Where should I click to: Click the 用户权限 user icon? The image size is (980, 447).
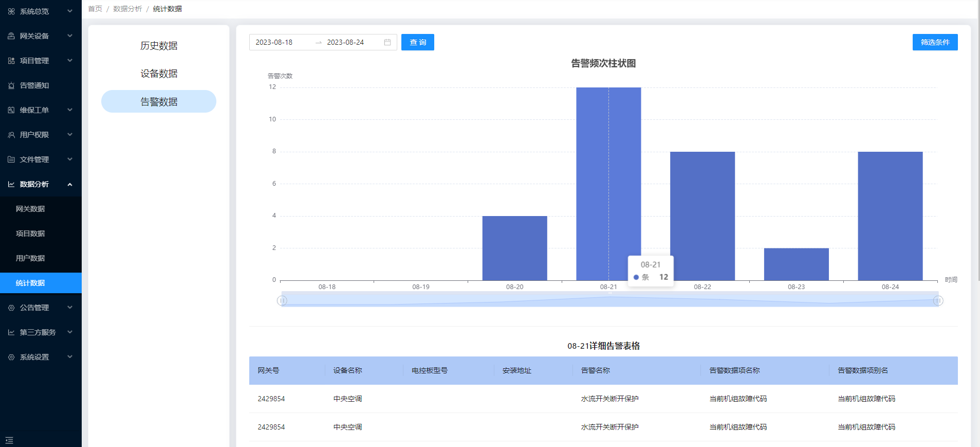pyautogui.click(x=11, y=135)
